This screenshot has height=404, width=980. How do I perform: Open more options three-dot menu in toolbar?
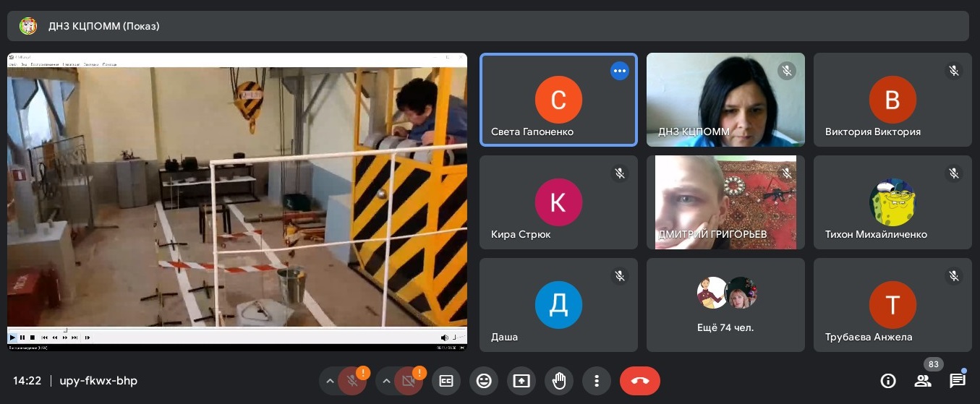(x=597, y=381)
